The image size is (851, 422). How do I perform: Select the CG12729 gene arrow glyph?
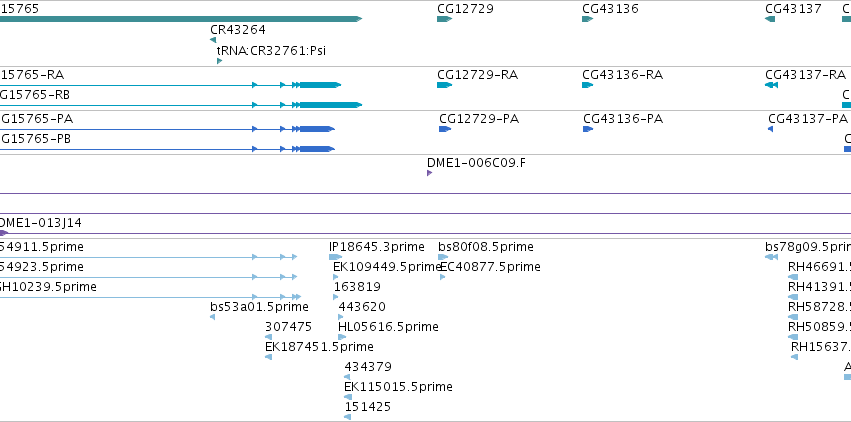(444, 19)
